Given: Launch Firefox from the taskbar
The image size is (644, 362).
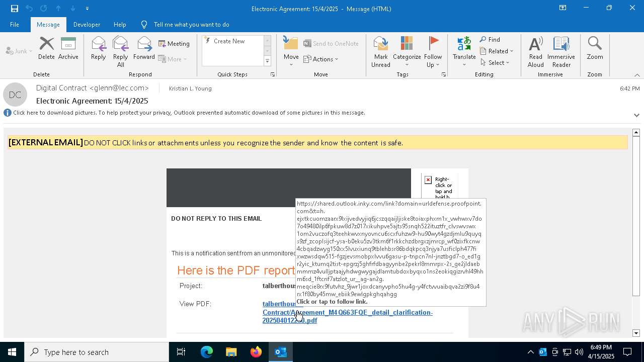Looking at the screenshot, I should pos(256,352).
